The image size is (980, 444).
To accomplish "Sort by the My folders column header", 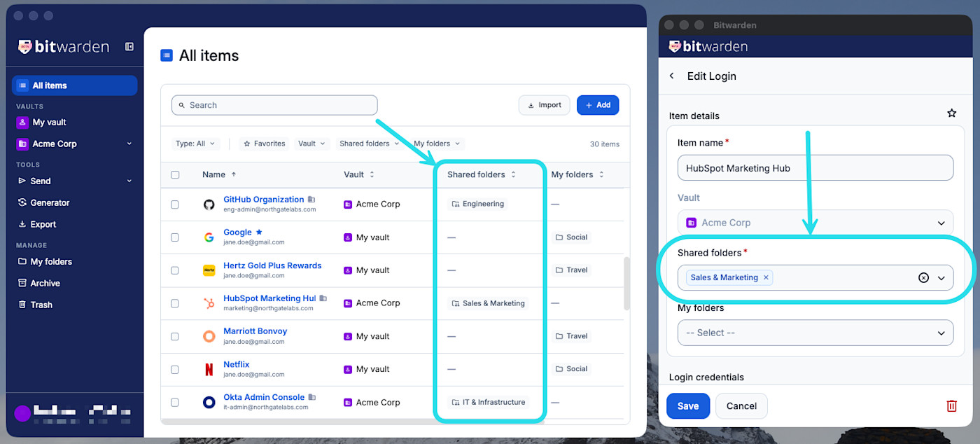I will [577, 174].
